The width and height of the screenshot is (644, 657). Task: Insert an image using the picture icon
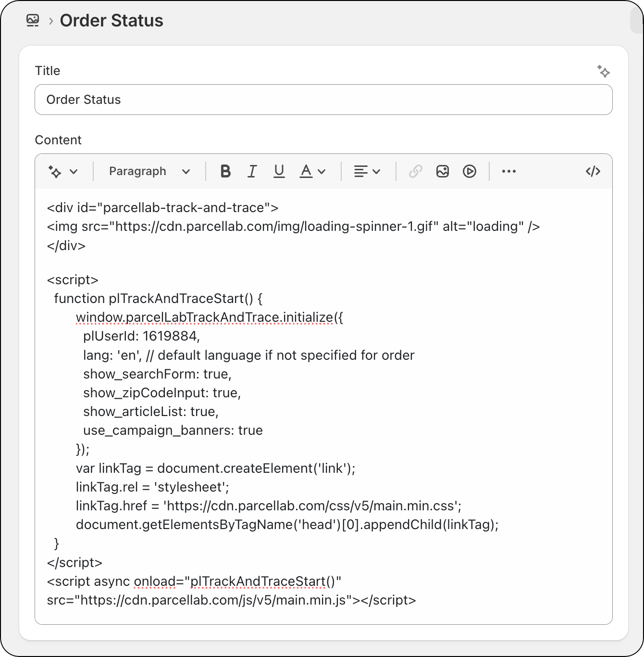(x=442, y=171)
